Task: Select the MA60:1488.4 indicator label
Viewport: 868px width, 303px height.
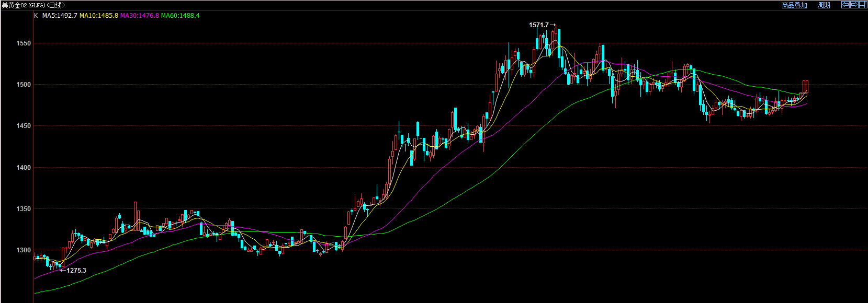Action: point(181,16)
